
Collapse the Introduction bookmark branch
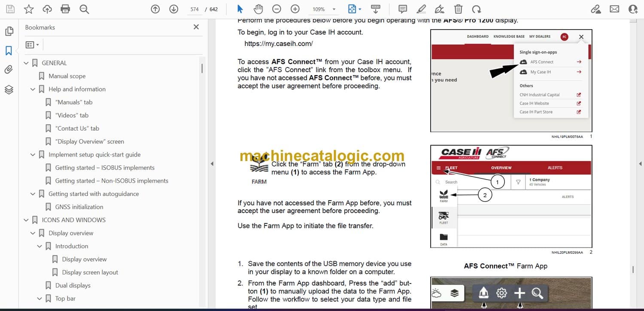pos(40,247)
